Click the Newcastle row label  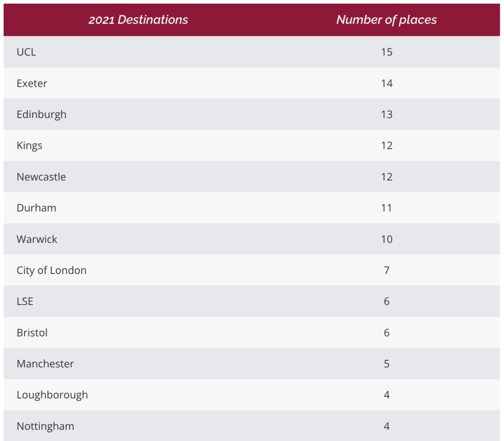pyautogui.click(x=41, y=177)
